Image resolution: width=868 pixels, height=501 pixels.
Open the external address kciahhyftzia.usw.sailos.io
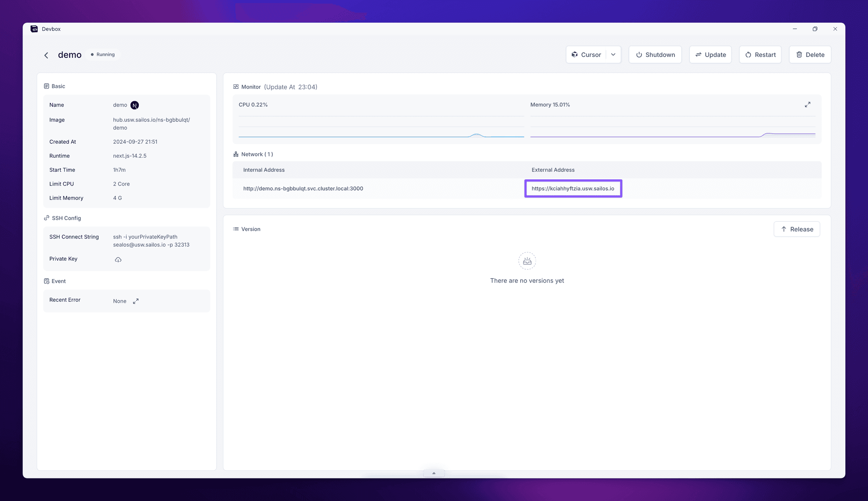point(573,188)
